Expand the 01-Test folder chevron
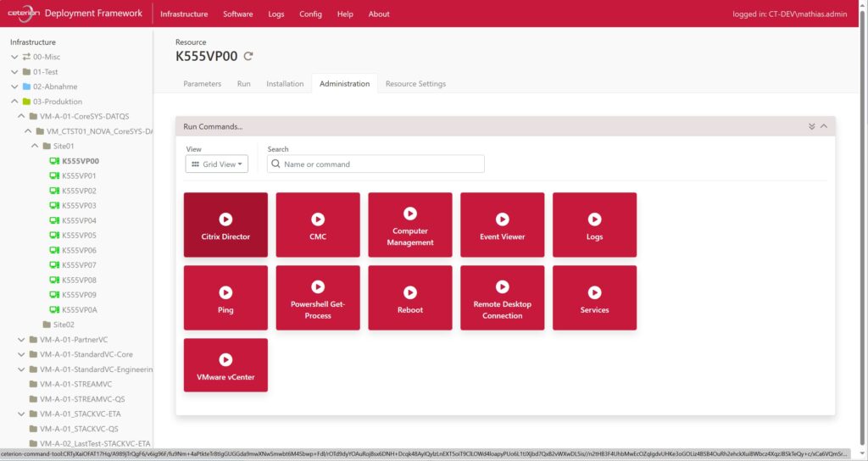The width and height of the screenshot is (868, 461). [14, 72]
